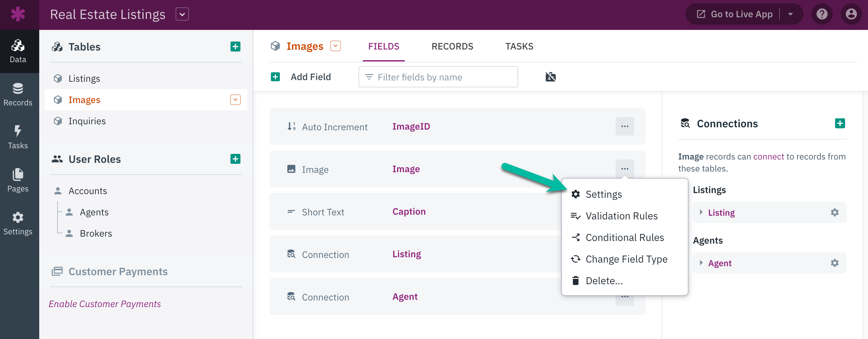Expand the Agent connection row
This screenshot has width=868, height=339.
pyautogui.click(x=701, y=263)
